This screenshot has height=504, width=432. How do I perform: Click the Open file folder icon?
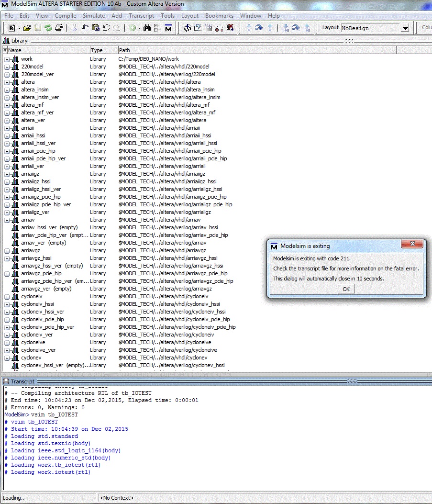tap(27, 28)
